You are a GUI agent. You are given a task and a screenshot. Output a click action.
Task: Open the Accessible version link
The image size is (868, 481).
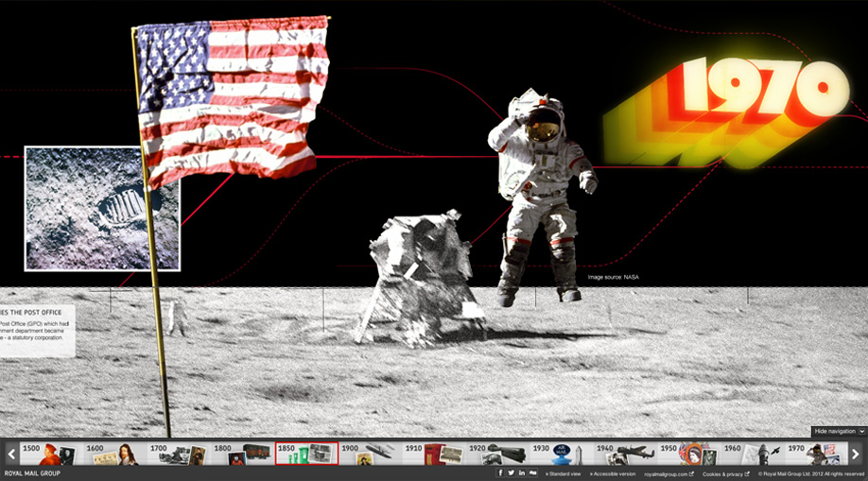pyautogui.click(x=614, y=473)
